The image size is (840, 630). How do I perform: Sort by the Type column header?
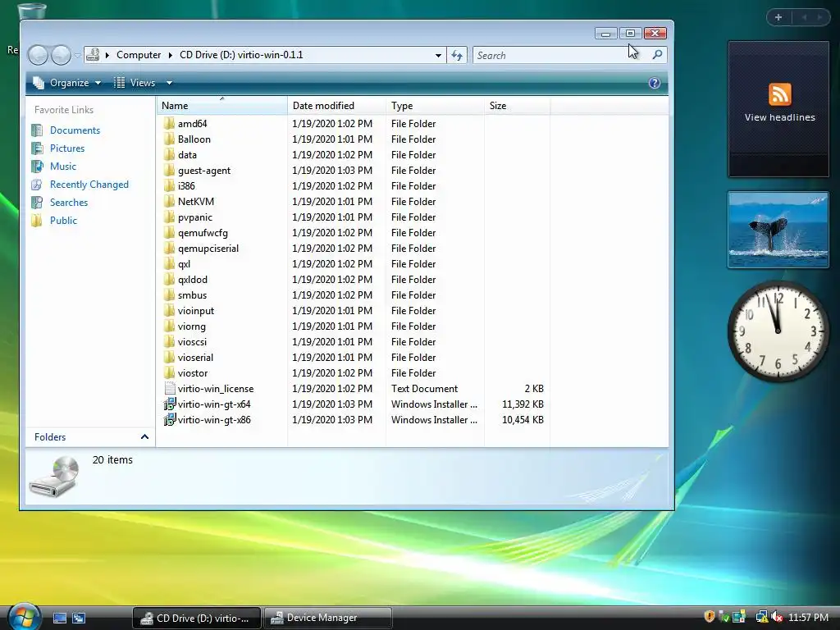(435, 106)
